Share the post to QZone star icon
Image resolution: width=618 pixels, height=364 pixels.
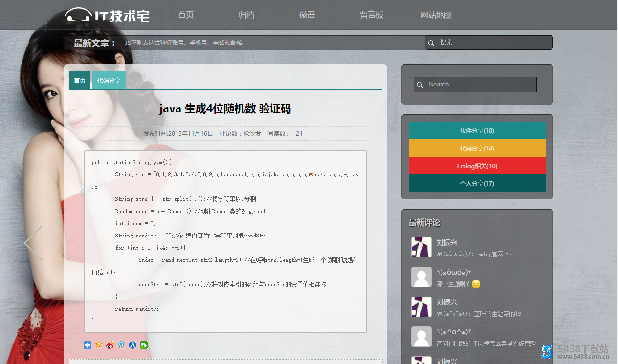point(99,345)
